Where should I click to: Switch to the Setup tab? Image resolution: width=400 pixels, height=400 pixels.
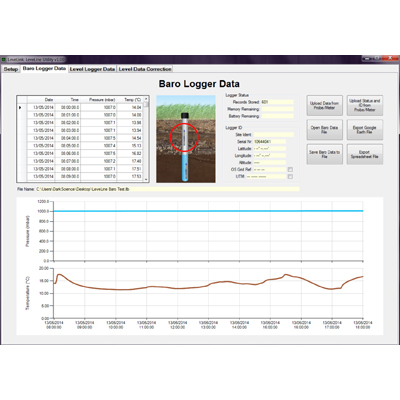[x=11, y=69]
